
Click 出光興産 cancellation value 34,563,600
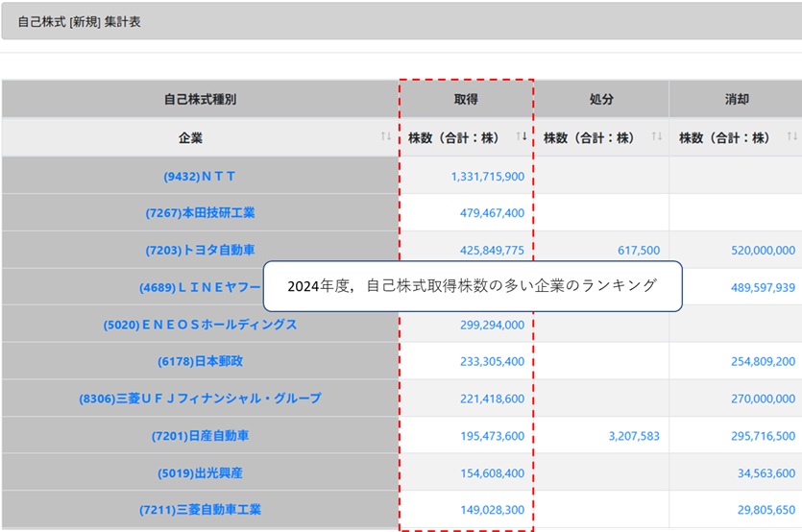point(766,473)
